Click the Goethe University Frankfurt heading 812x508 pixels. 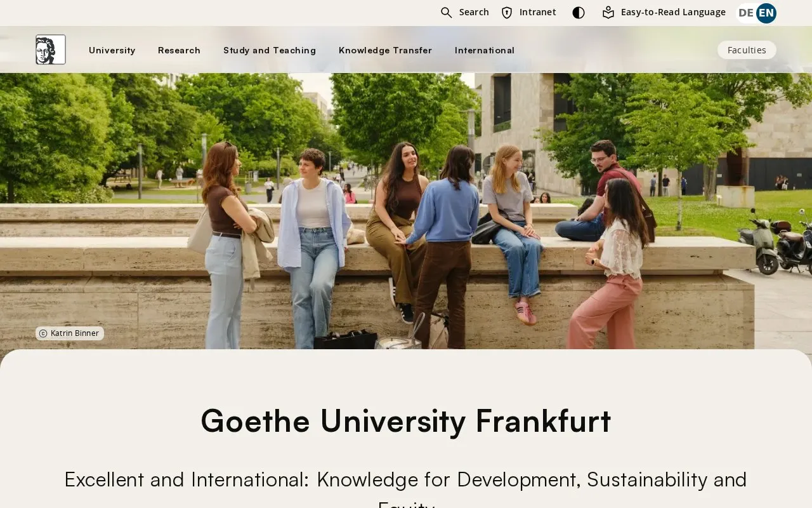click(406, 420)
